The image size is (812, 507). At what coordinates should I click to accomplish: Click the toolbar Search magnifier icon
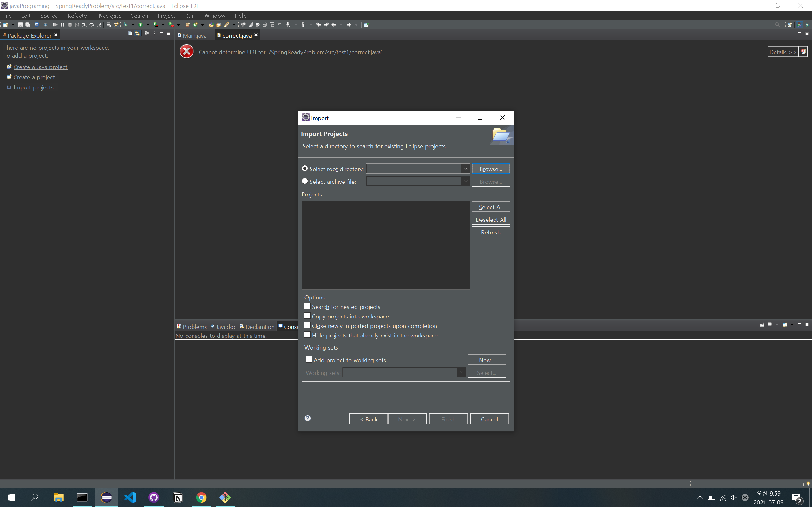tap(777, 25)
